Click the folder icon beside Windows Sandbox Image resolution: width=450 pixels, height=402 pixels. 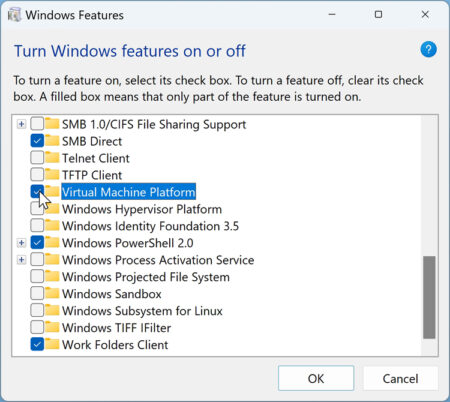click(52, 293)
